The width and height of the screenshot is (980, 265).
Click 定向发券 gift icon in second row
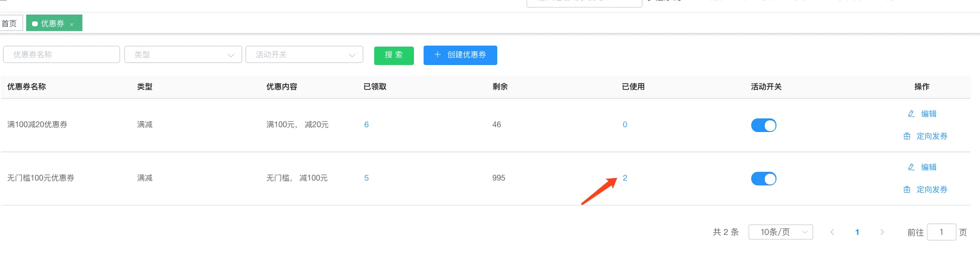pos(907,190)
